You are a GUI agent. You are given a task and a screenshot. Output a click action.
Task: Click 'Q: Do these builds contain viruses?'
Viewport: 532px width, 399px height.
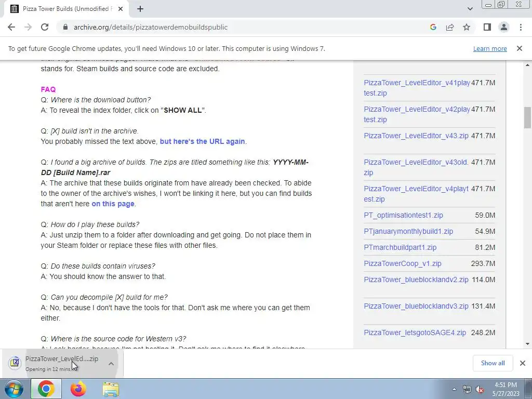point(98,266)
